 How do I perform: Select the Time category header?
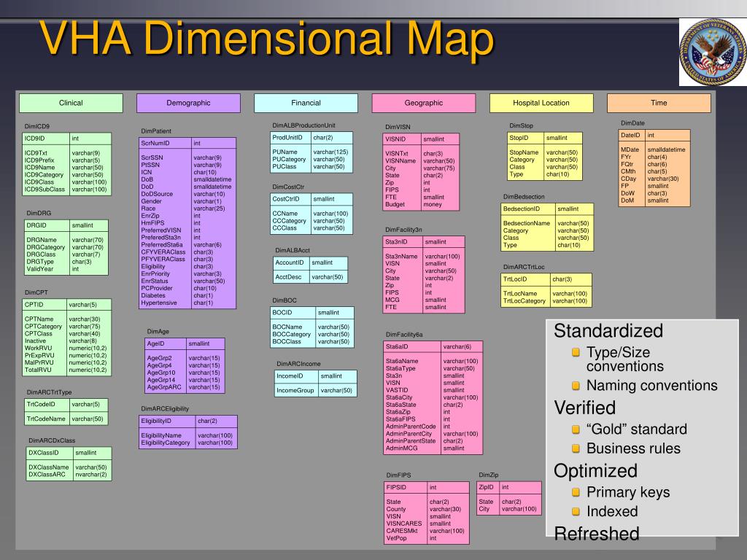[x=659, y=103]
